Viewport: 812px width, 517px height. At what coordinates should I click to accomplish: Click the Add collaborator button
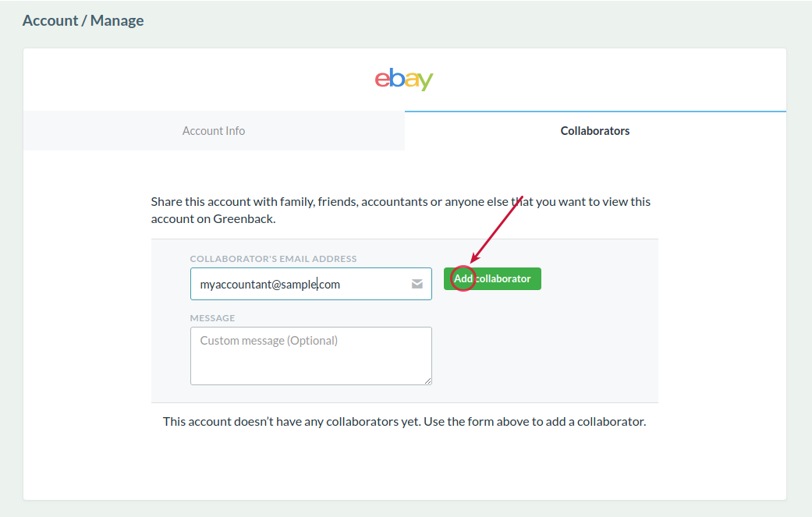point(491,278)
